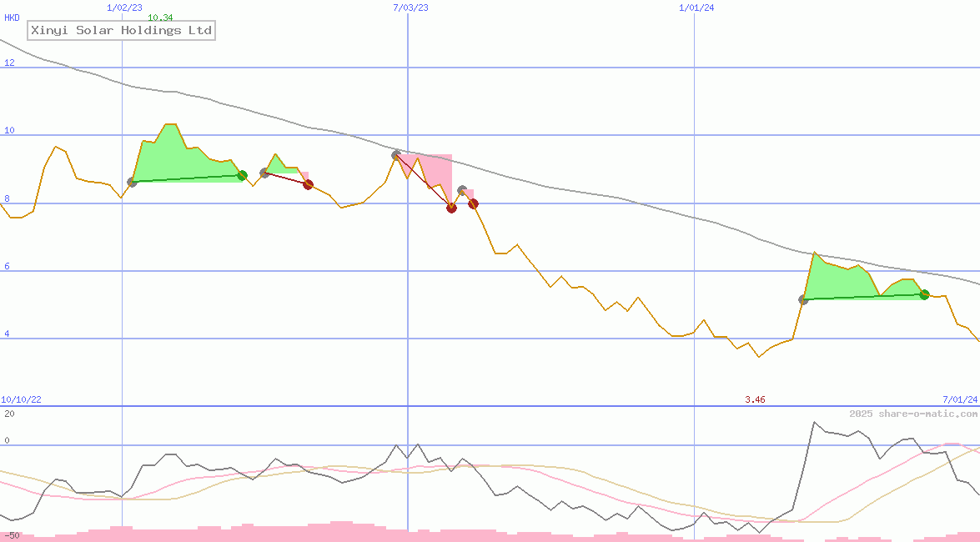Click the gray entry marker on the 7/03/23 line
Viewport: 980px width, 542px height.
click(396, 155)
